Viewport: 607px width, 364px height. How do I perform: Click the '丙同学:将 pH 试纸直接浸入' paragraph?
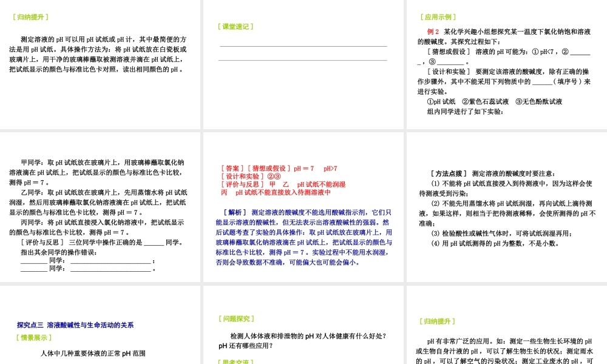coord(97,227)
